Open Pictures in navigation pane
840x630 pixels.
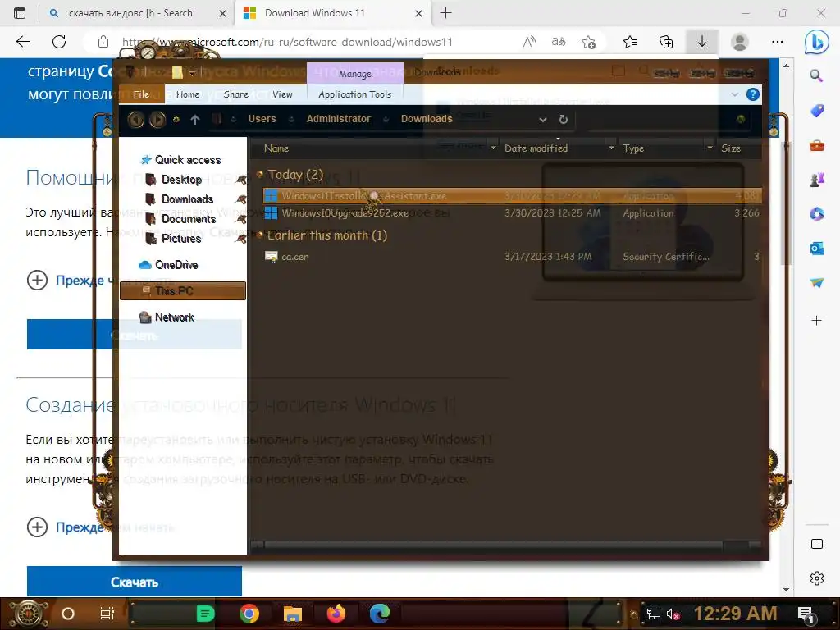pos(181,239)
